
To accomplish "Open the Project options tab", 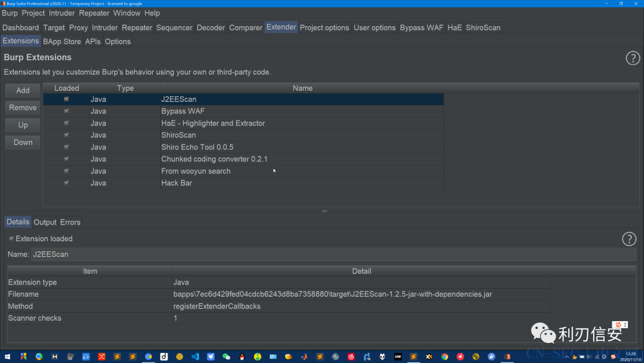I will 324,27.
